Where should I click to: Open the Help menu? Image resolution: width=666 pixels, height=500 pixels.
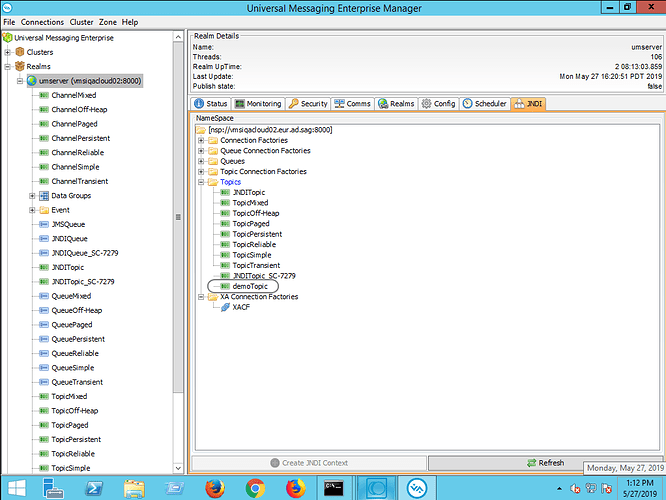click(130, 22)
